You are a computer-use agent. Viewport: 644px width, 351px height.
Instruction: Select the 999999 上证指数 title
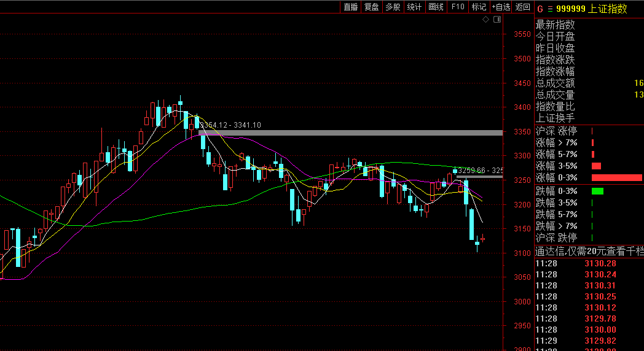point(592,9)
